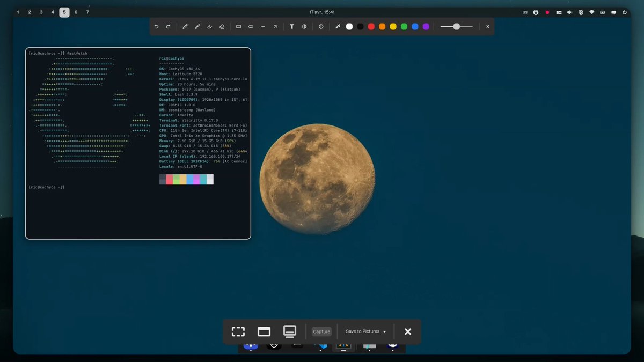Switch to workspace 6
The width and height of the screenshot is (644, 362).
[76, 12]
